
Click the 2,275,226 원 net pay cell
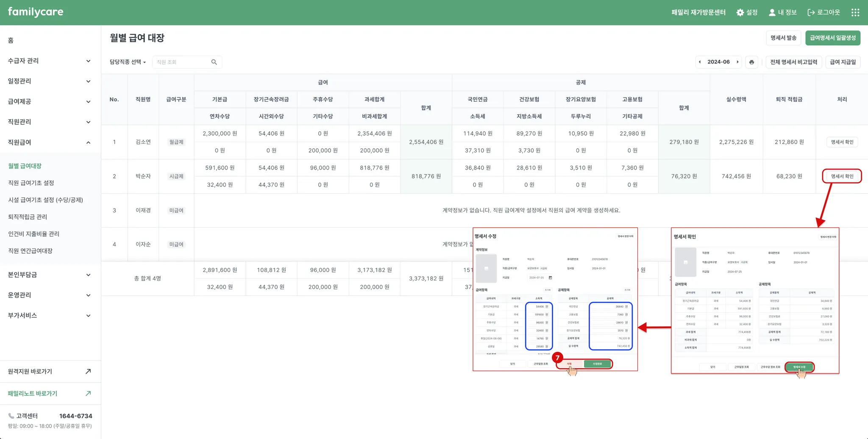736,142
